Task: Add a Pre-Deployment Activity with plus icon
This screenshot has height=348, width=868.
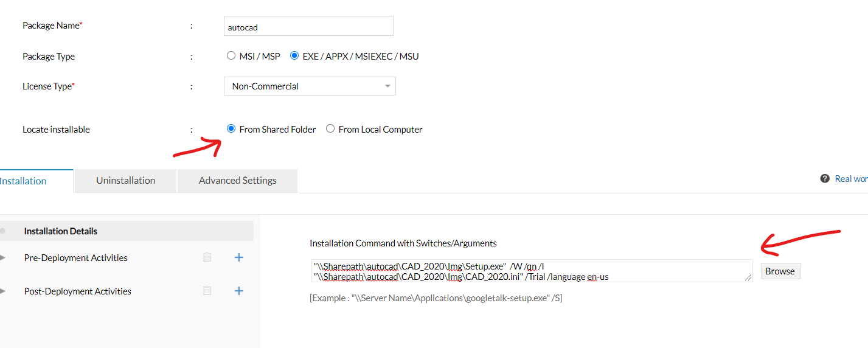Action: (x=239, y=257)
